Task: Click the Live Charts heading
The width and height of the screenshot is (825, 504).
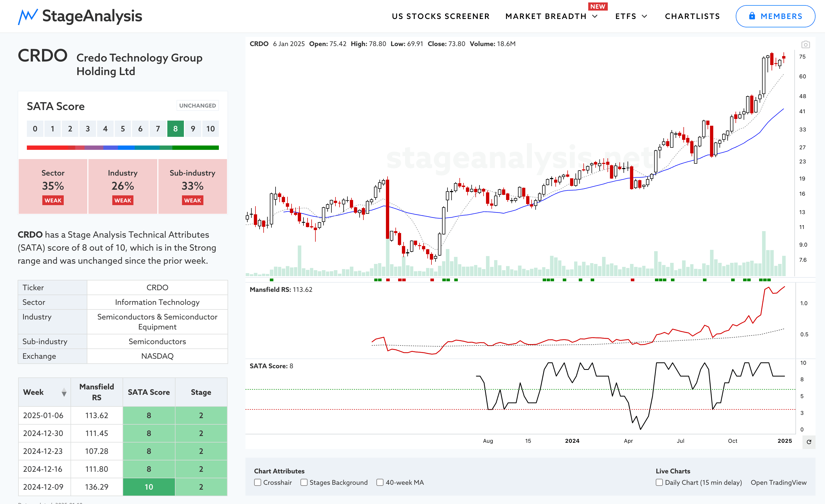Action: click(673, 471)
